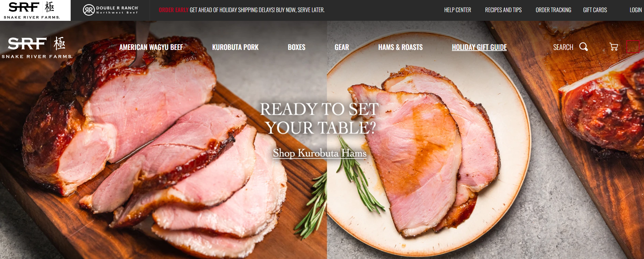Open the Order Tracking page
Screen dimensions: 644x259
pyautogui.click(x=553, y=10)
